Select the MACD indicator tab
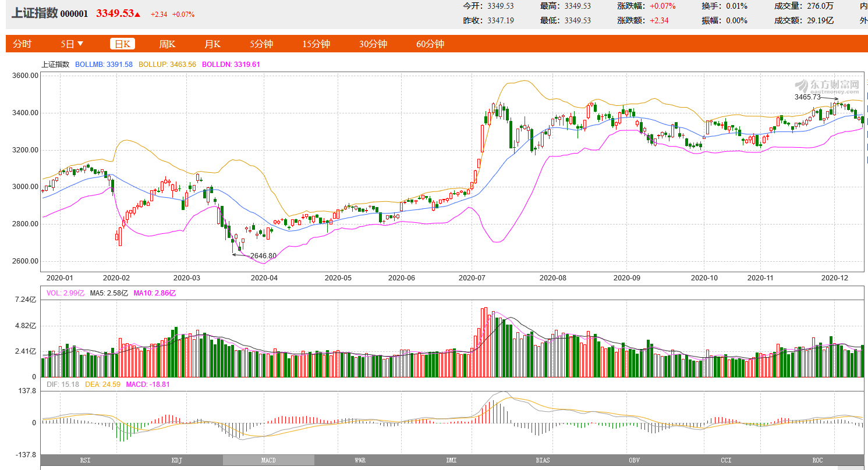 [268, 460]
